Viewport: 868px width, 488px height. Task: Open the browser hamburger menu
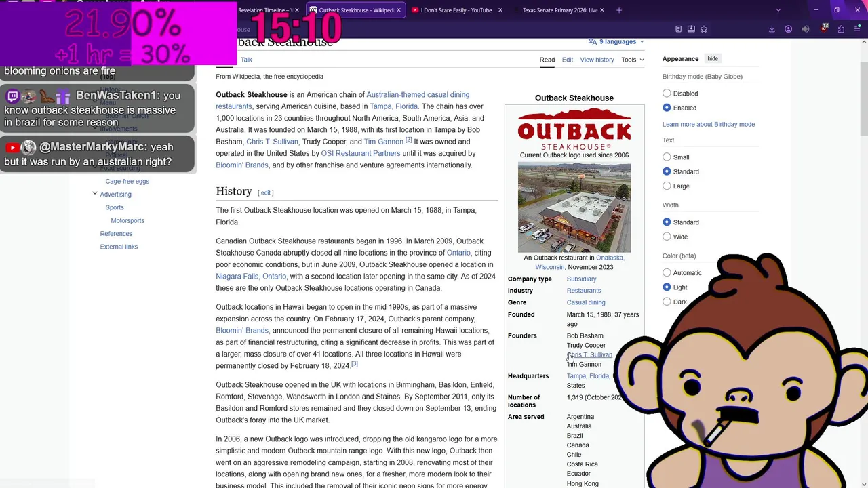click(858, 29)
